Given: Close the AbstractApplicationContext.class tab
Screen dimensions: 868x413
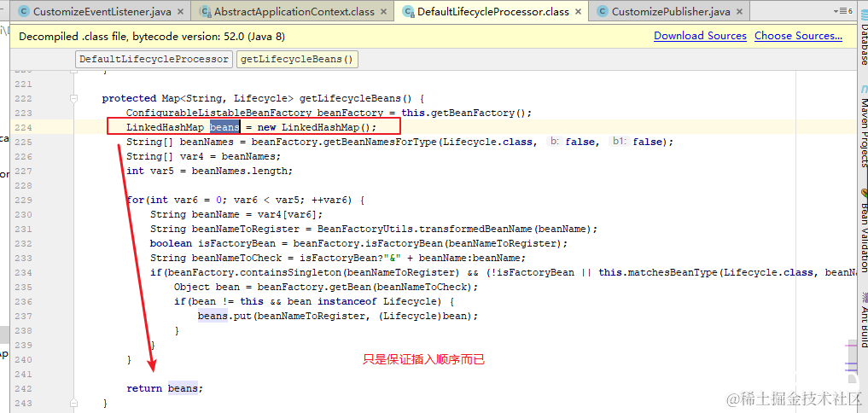Looking at the screenshot, I should click(x=384, y=12).
